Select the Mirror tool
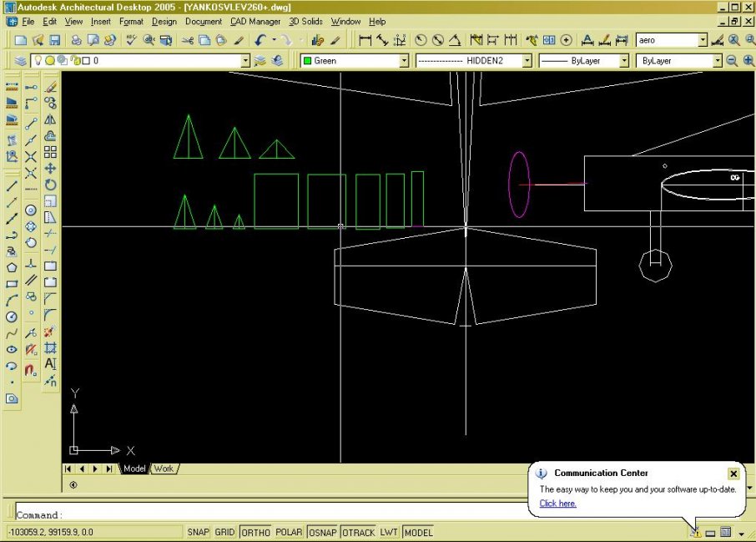 coord(50,119)
